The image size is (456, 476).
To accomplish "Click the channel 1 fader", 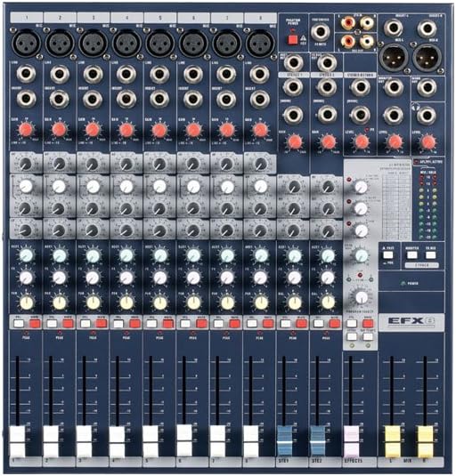I will click(x=17, y=441).
